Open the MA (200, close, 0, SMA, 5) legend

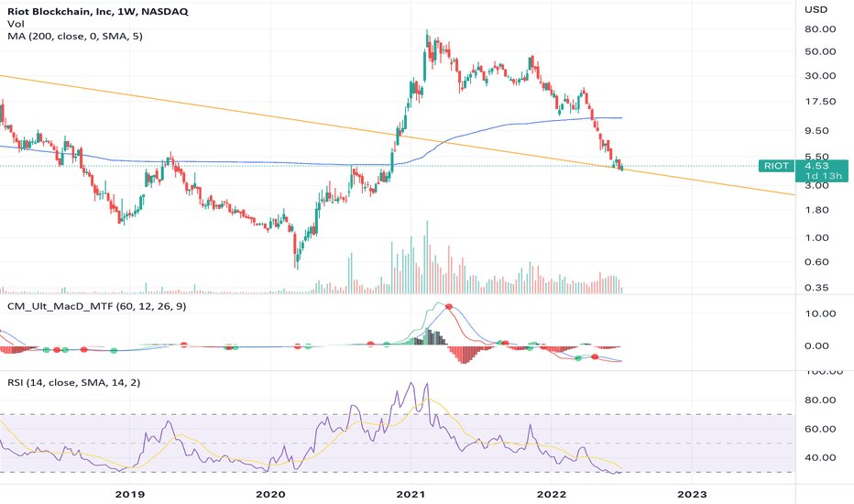pyautogui.click(x=75, y=37)
